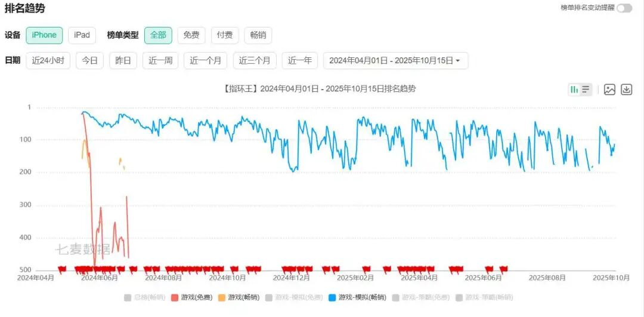Click the save-as-image icon
Viewport: 644px width, 317px height.
tap(609, 90)
